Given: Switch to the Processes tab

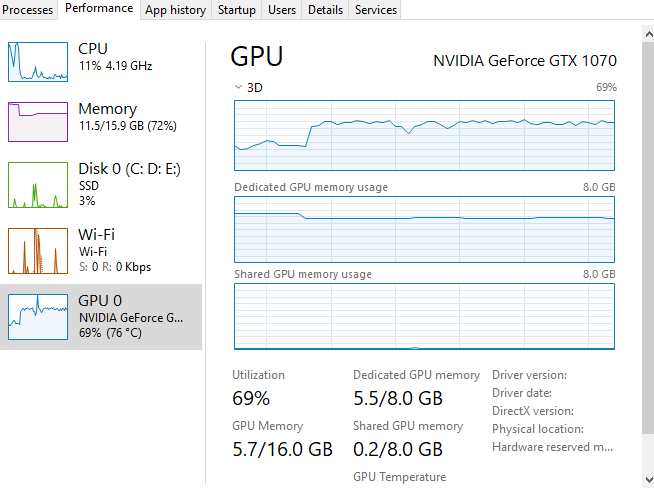Looking at the screenshot, I should point(29,10).
